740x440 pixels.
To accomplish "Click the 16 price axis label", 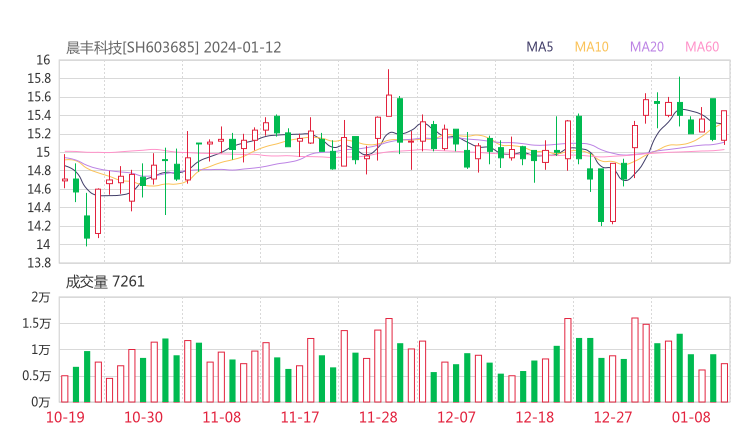I will [43, 60].
